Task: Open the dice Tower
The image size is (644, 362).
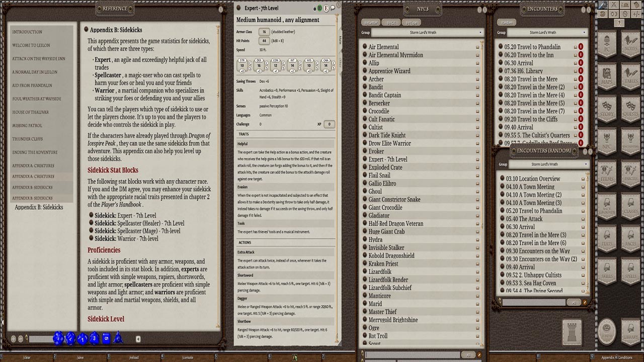Action: (x=572, y=332)
